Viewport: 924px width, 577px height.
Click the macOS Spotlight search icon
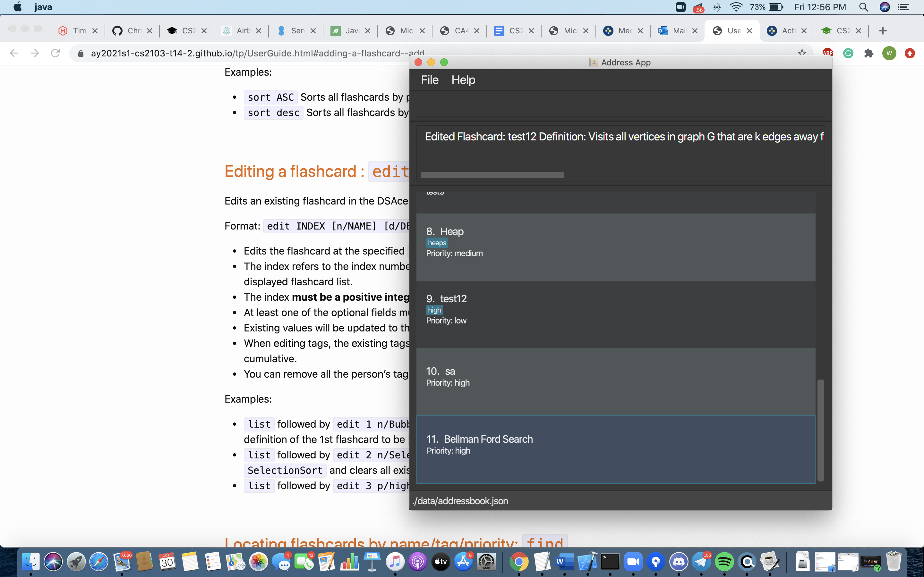864,7
